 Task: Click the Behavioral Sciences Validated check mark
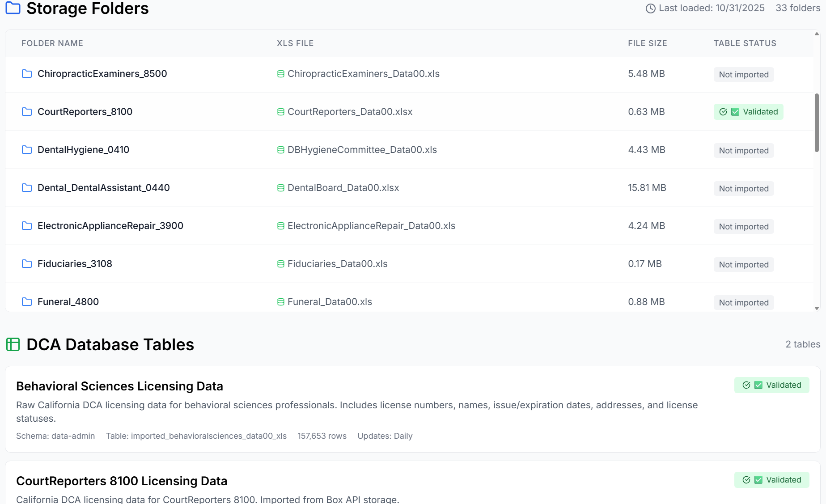[x=746, y=385]
